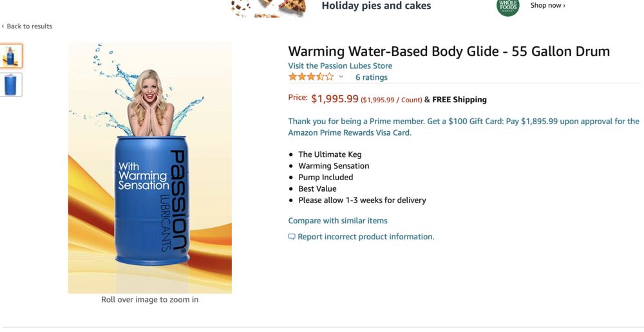644x332 pixels.
Task: Select the blue drum thumbnail
Action: point(11,85)
